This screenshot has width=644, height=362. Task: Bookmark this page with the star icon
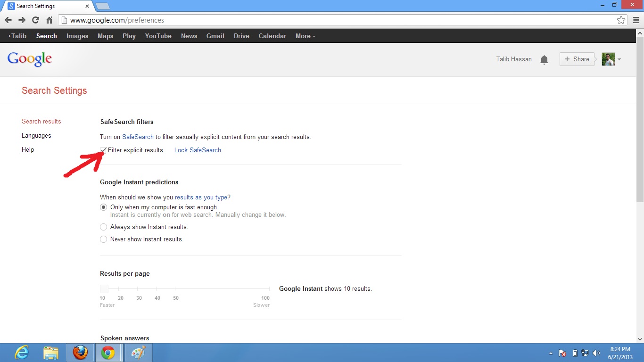point(621,20)
